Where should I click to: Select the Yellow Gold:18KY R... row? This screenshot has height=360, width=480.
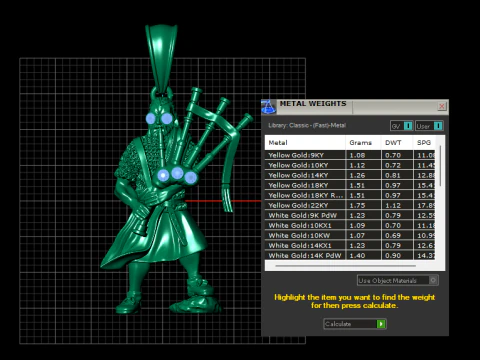(x=350, y=195)
